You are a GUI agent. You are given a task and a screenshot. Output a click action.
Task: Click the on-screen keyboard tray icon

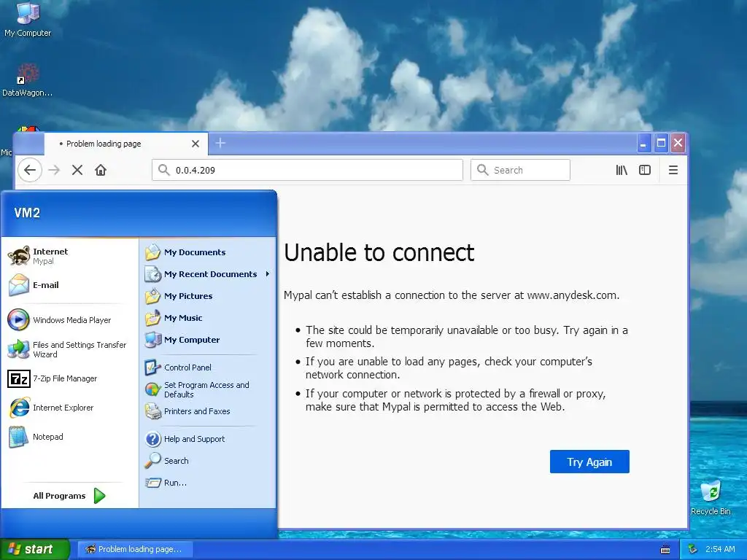pyautogui.click(x=665, y=550)
